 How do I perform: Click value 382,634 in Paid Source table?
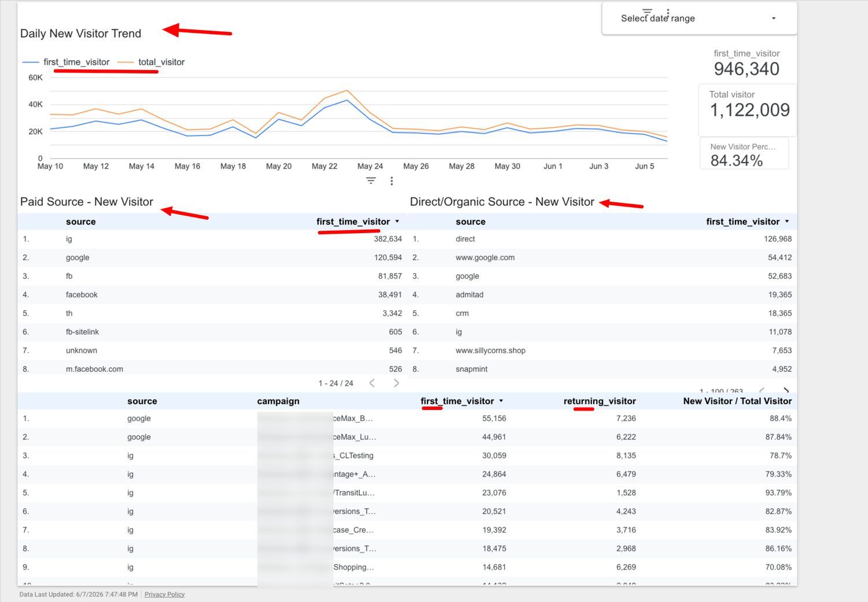pos(388,239)
